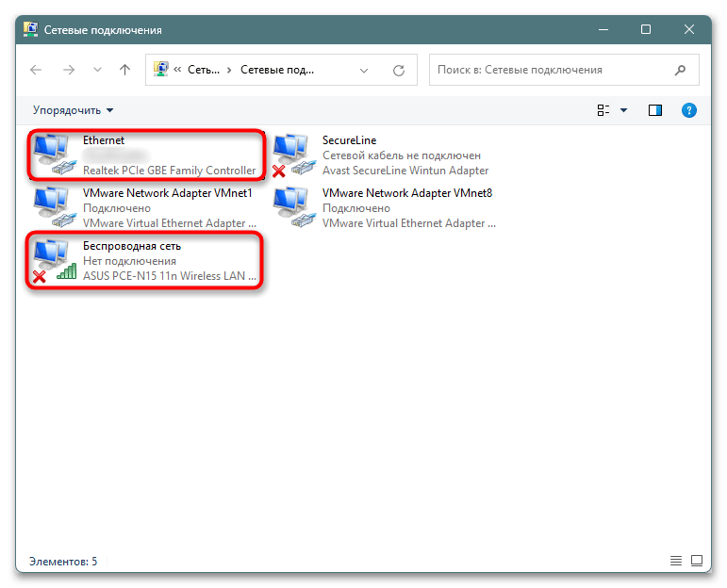This screenshot has height=588, width=727.
Task: Open recent locations dropdown chevron
Action: pos(97,70)
